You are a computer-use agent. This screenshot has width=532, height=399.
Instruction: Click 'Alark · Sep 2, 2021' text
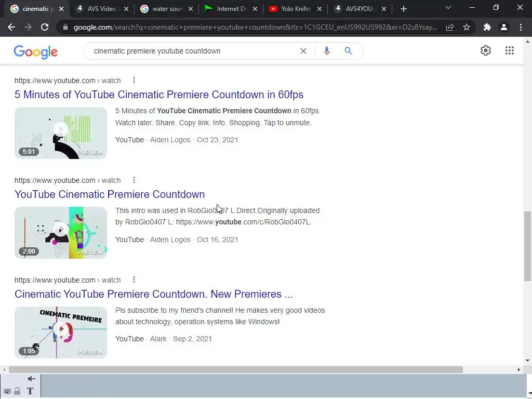181,339
